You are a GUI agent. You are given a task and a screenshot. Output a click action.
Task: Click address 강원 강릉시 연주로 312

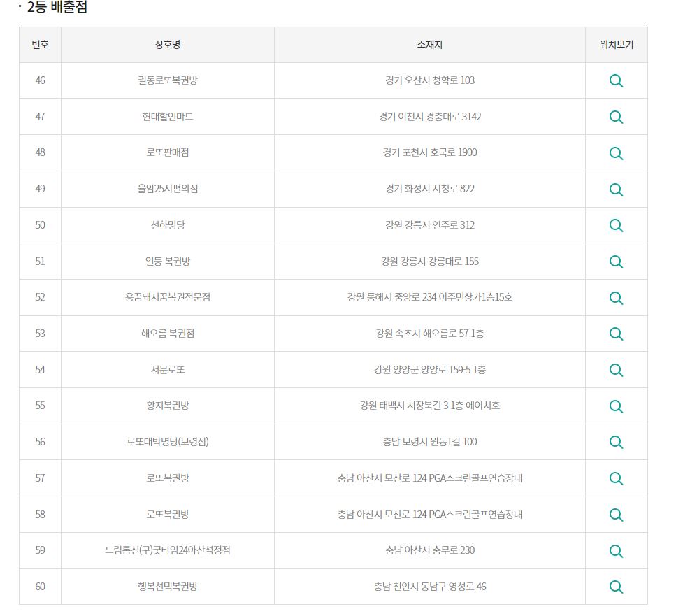(430, 224)
